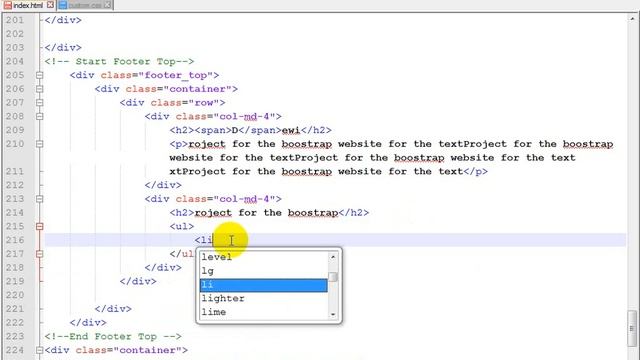
Task: Click the "container" class value on line 224
Action: tap(147, 350)
